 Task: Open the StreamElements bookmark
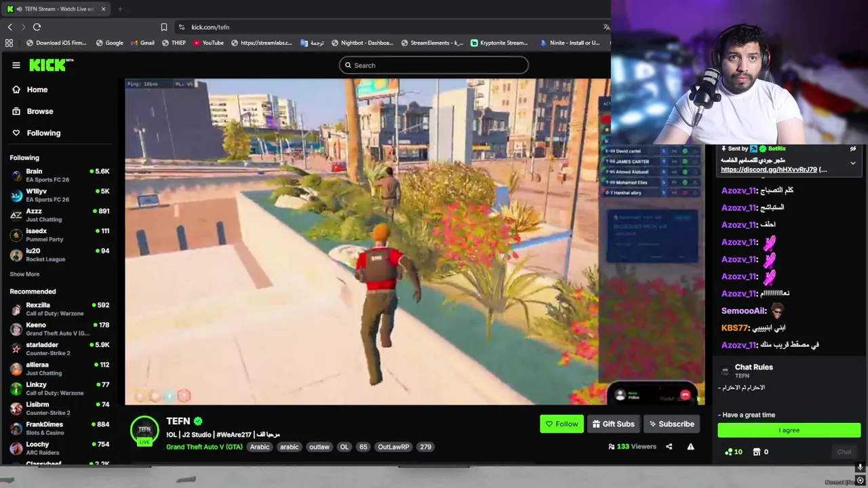tap(432, 43)
